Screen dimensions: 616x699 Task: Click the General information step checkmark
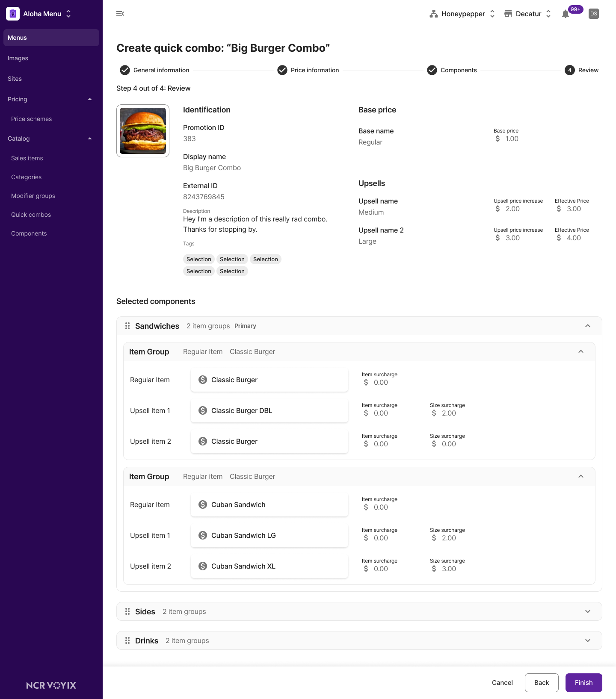coord(125,70)
